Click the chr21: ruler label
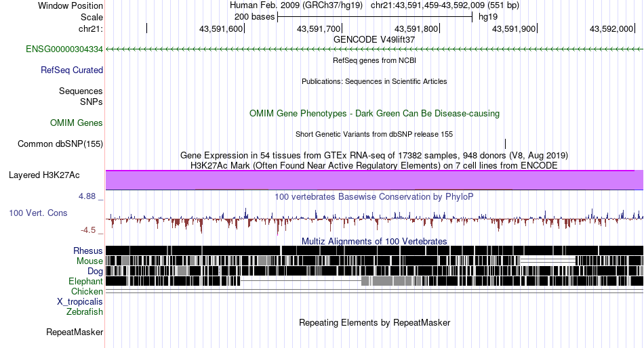Image resolution: width=644 pixels, height=348 pixels. pos(91,28)
